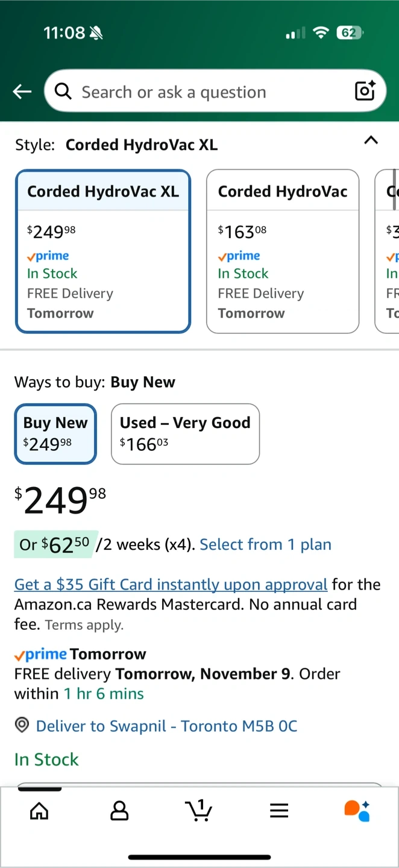Collapse the Style section chevron
399x868 pixels.
371,140
